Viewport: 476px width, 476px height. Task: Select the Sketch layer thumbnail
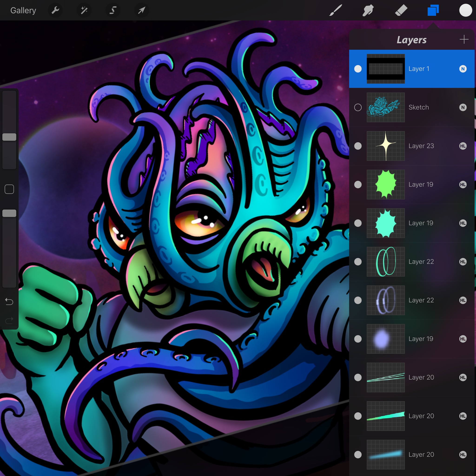click(386, 106)
